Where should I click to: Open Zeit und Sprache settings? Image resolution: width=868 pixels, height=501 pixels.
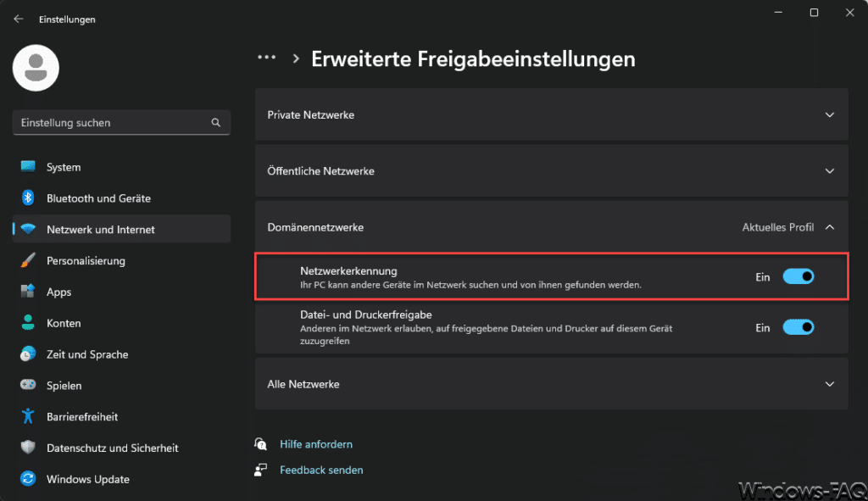pyautogui.click(x=121, y=353)
